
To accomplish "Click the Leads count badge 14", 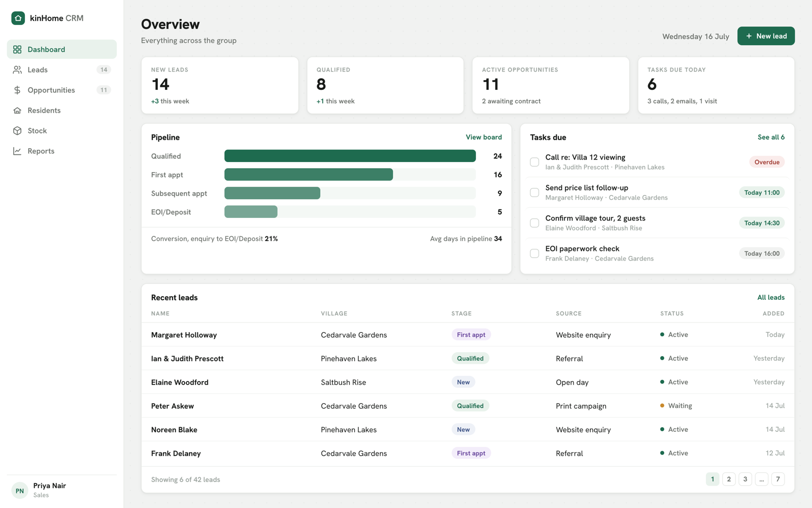I will [x=104, y=70].
